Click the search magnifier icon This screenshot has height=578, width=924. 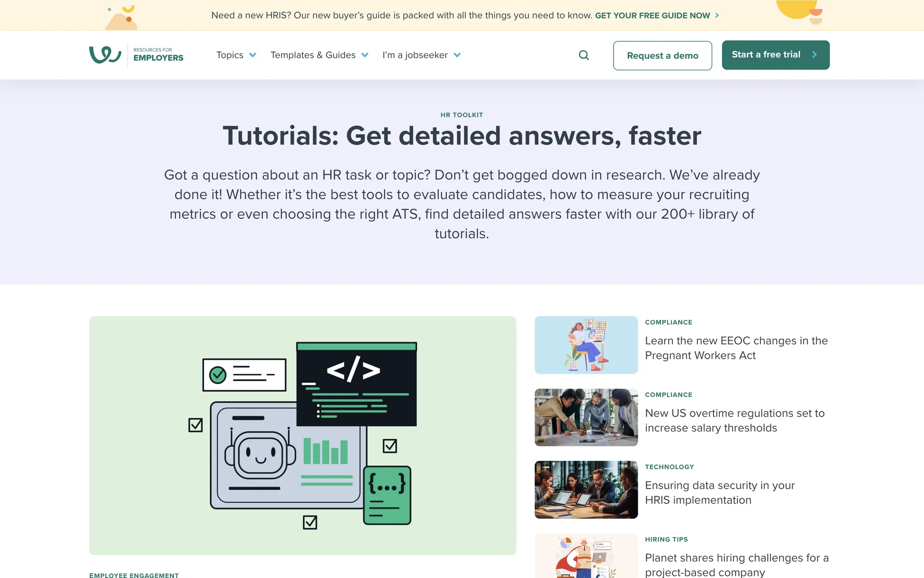coord(584,55)
